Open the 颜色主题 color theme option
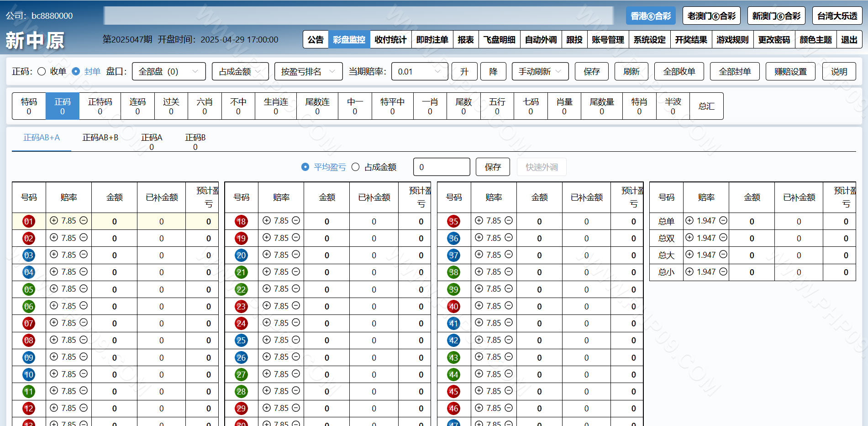The height and width of the screenshot is (426, 868). click(x=815, y=40)
